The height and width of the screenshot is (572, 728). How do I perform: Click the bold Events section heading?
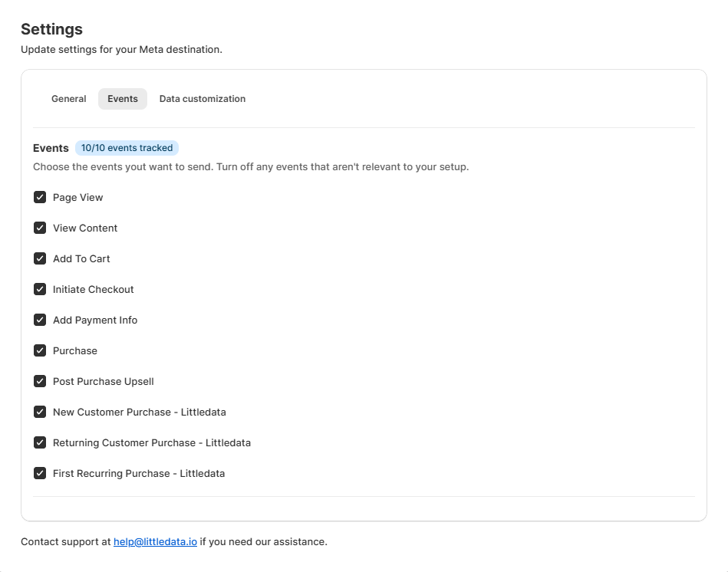point(51,148)
